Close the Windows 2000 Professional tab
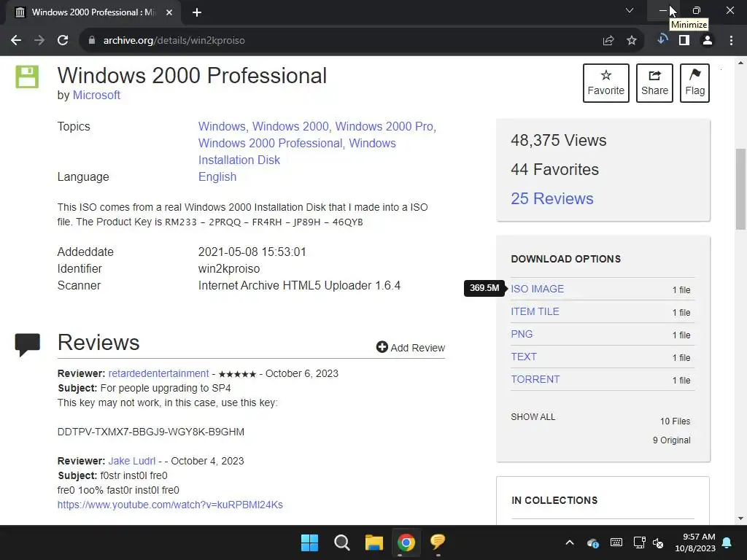Screen dimensions: 747x560 tap(169, 12)
